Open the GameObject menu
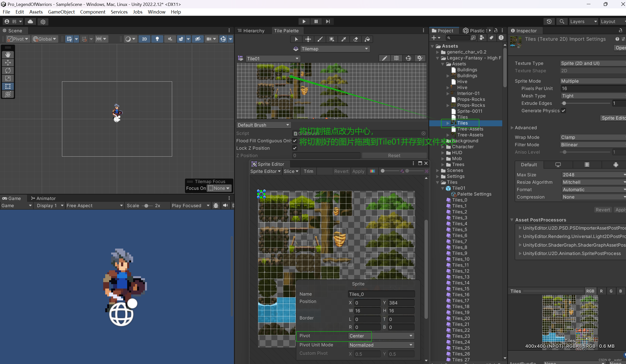This screenshot has height=364, width=626. (x=61, y=12)
